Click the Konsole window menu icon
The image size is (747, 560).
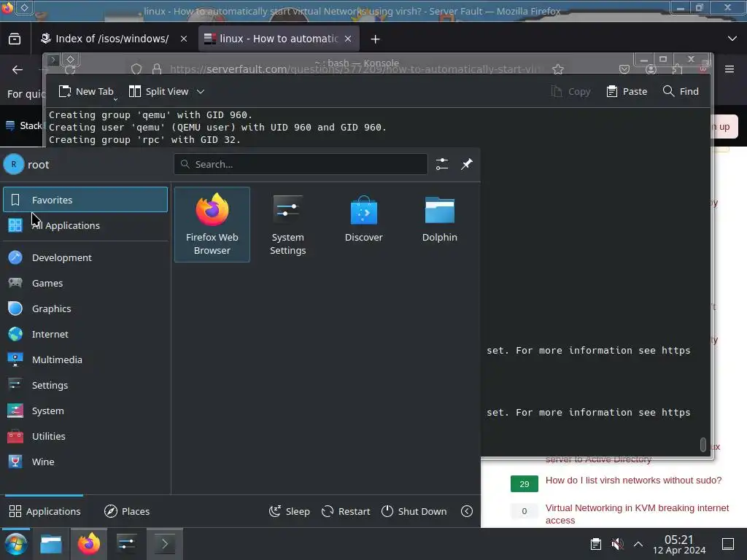(x=53, y=60)
